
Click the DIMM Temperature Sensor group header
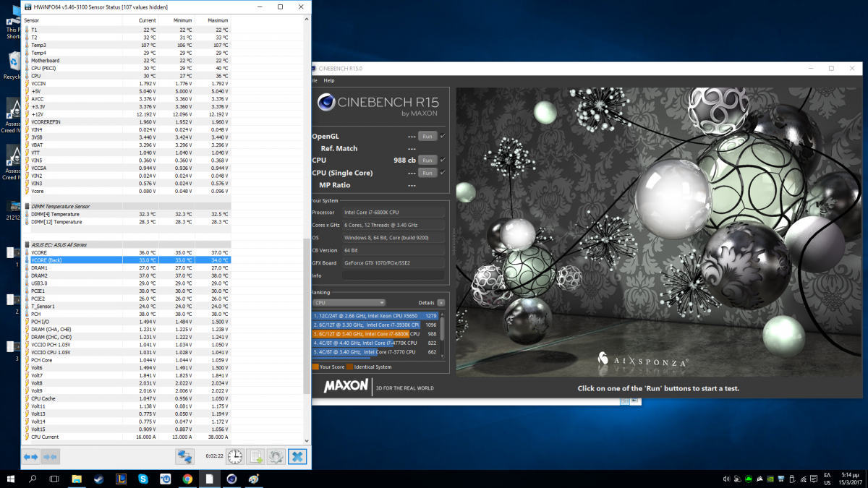pos(127,206)
